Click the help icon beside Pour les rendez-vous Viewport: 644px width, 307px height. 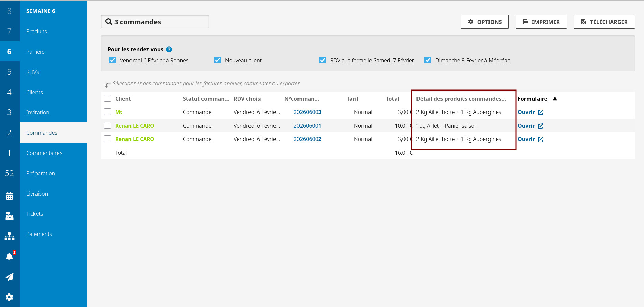pos(169,49)
